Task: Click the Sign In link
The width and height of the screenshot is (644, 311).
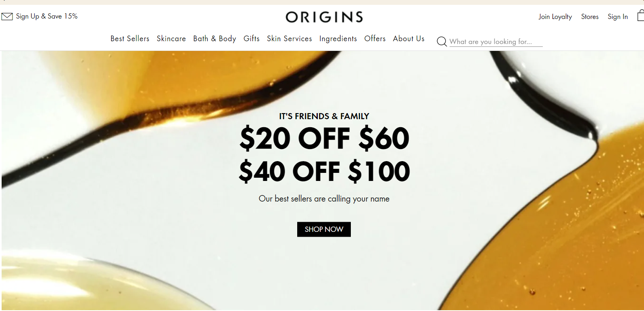Action: 618,17
